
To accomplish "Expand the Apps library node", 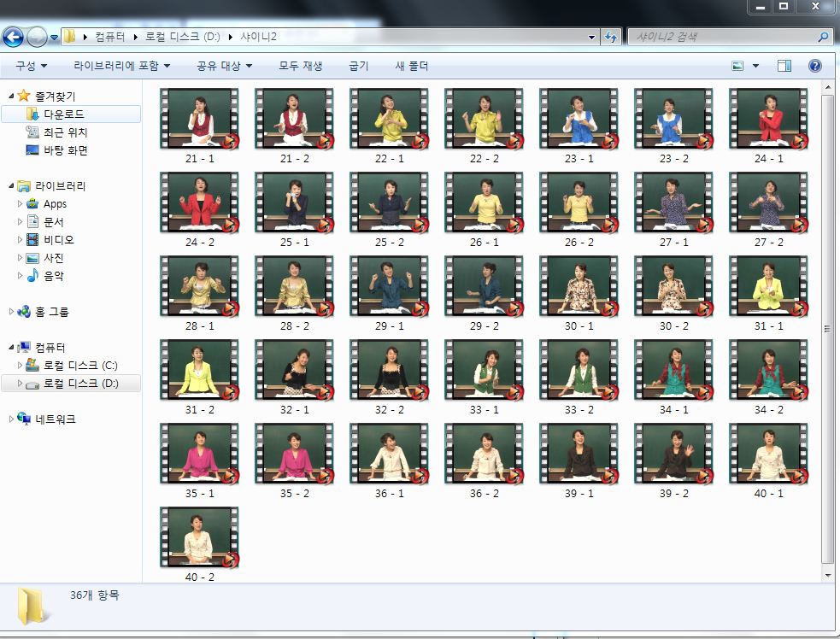I will 20,204.
